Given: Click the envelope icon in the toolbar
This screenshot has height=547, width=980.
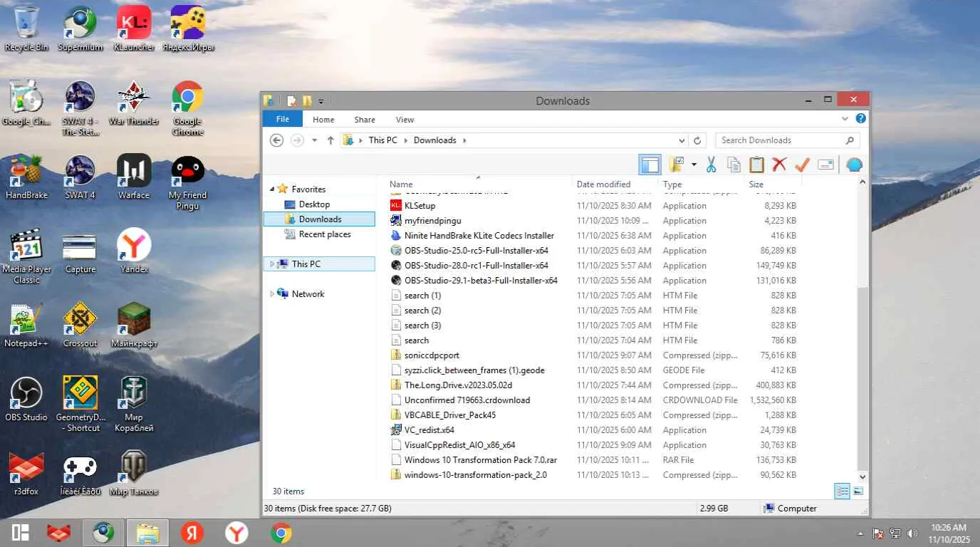Looking at the screenshot, I should pos(825,165).
